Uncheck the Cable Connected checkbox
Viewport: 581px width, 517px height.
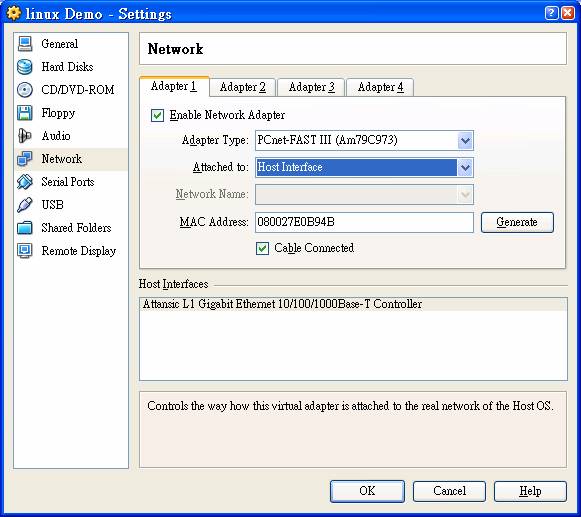[x=262, y=248]
